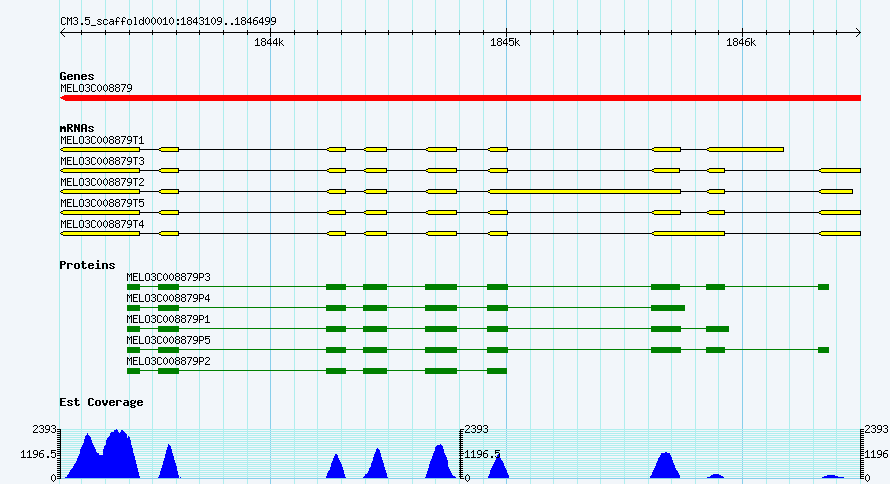Image resolution: width=890 pixels, height=484 pixels.
Task: Click the rightmost green block of protein P3
Action: (824, 287)
